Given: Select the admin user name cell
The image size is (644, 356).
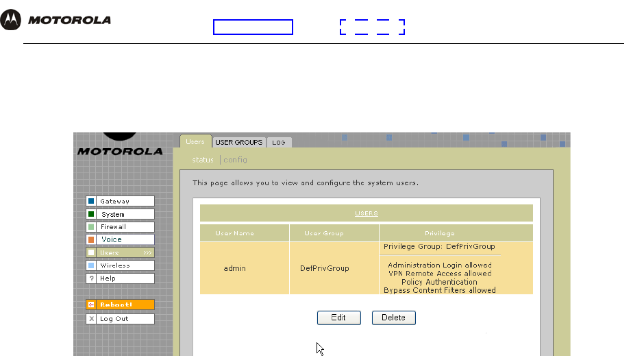Looking at the screenshot, I should click(245, 268).
